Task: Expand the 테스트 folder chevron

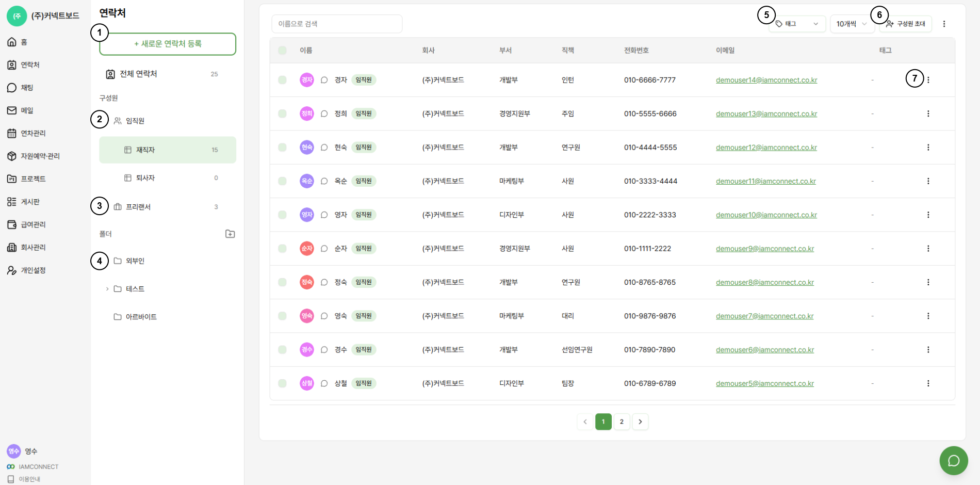Action: point(107,289)
